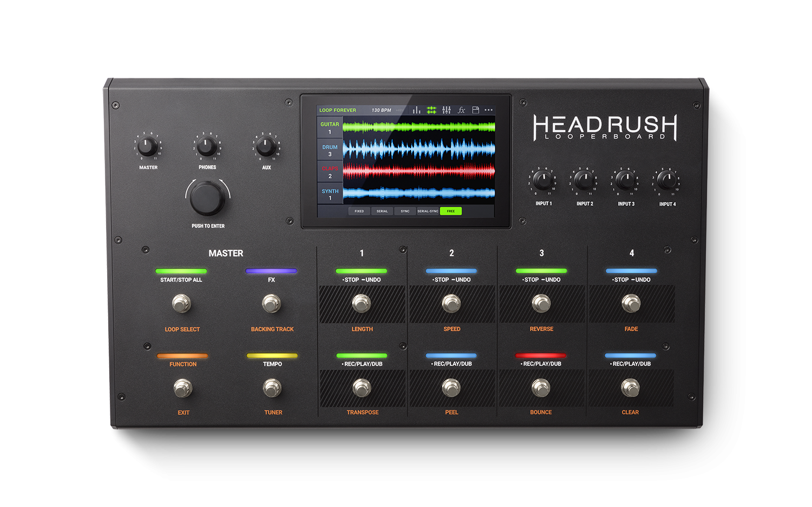The image size is (812, 507).
Task: Tap the LOOP FOREVER status label
Action: click(x=337, y=110)
